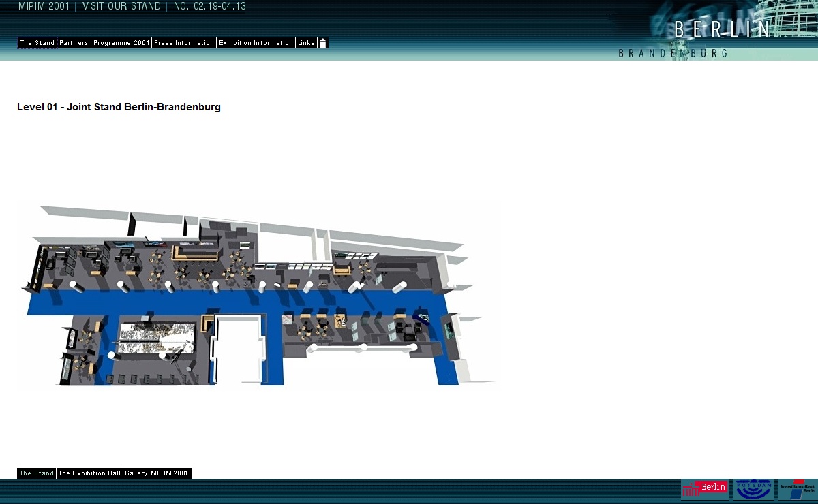Image resolution: width=818 pixels, height=504 pixels.
Task: Open Gallery MIPIM 2001 tab
Action: click(x=157, y=473)
